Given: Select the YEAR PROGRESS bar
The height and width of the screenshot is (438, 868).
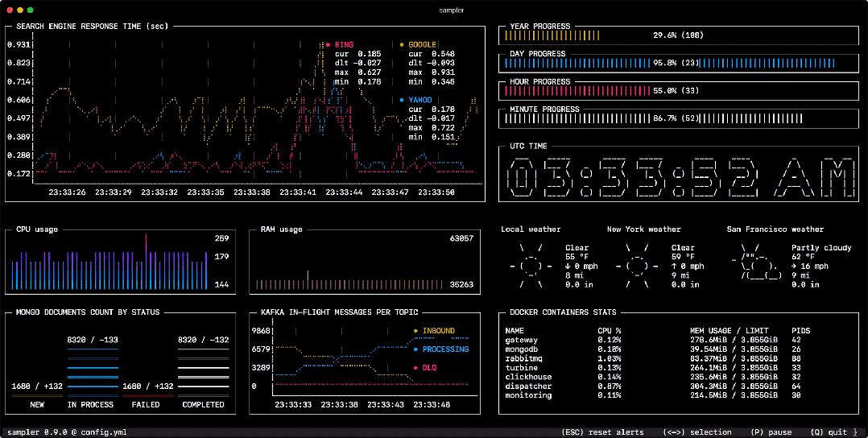Looking at the screenshot, I should (680, 35).
